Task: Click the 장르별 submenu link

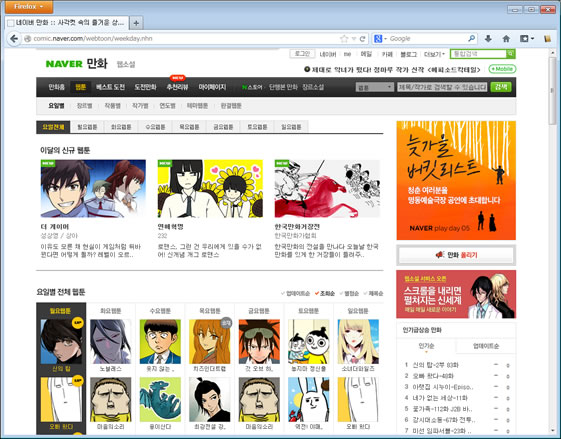Action: (84, 106)
